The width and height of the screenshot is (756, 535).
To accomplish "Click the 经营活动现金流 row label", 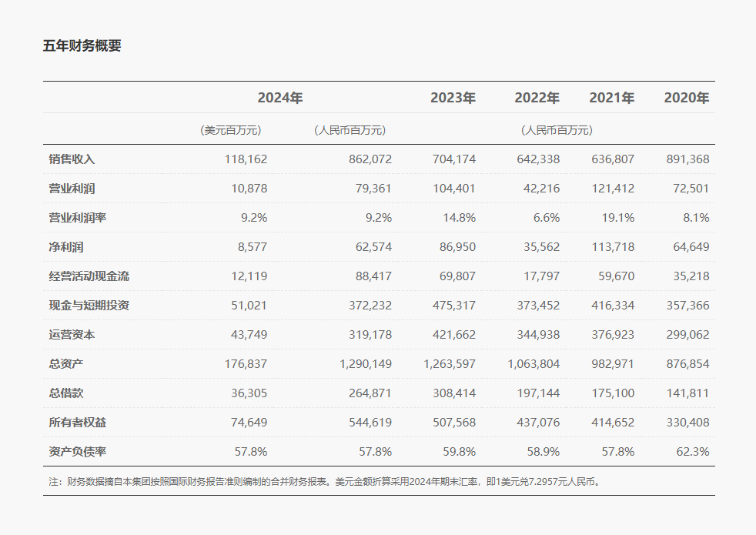I will (89, 276).
